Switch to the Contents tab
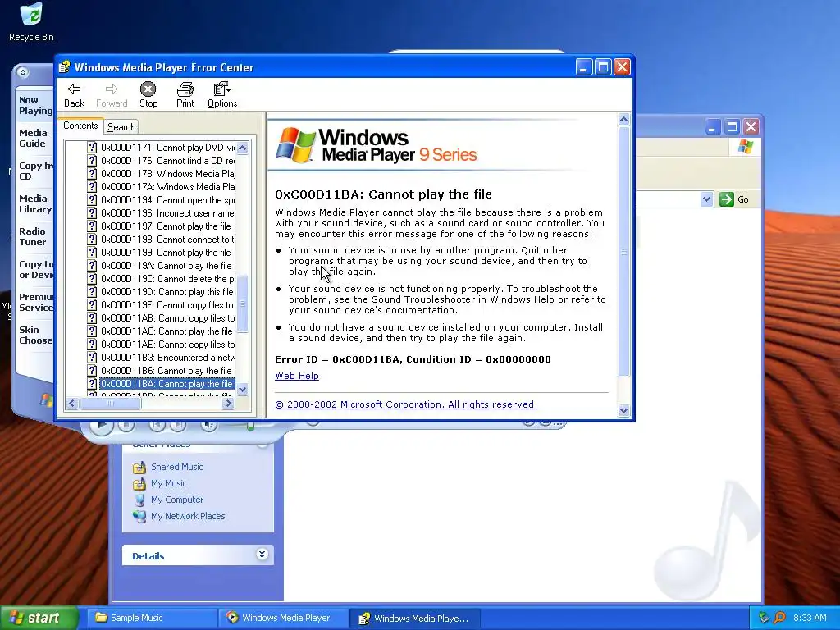Viewport: 840px width, 630px height. pyautogui.click(x=80, y=126)
